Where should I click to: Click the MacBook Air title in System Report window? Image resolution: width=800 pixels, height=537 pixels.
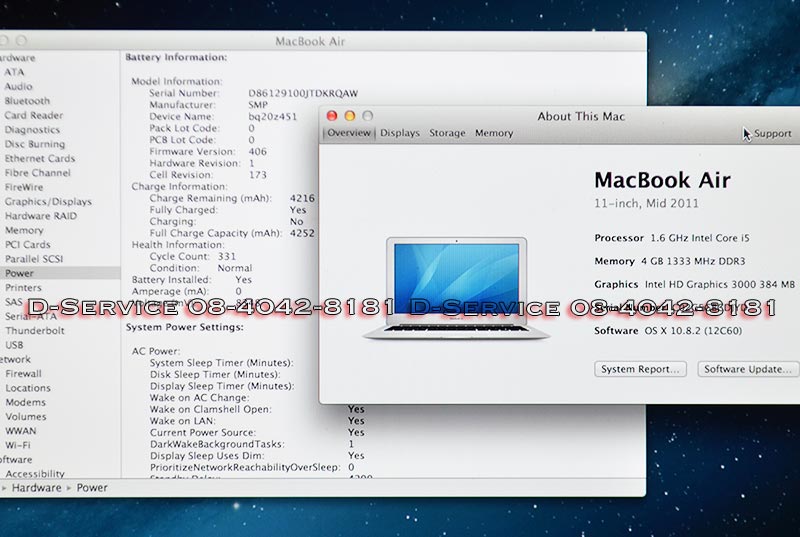pyautogui.click(x=310, y=41)
